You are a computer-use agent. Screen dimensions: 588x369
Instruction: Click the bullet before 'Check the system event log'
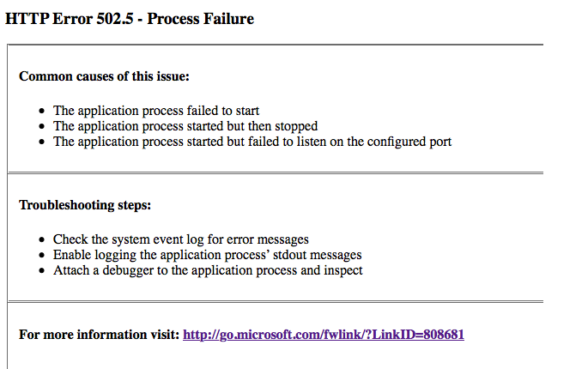pyautogui.click(x=41, y=239)
